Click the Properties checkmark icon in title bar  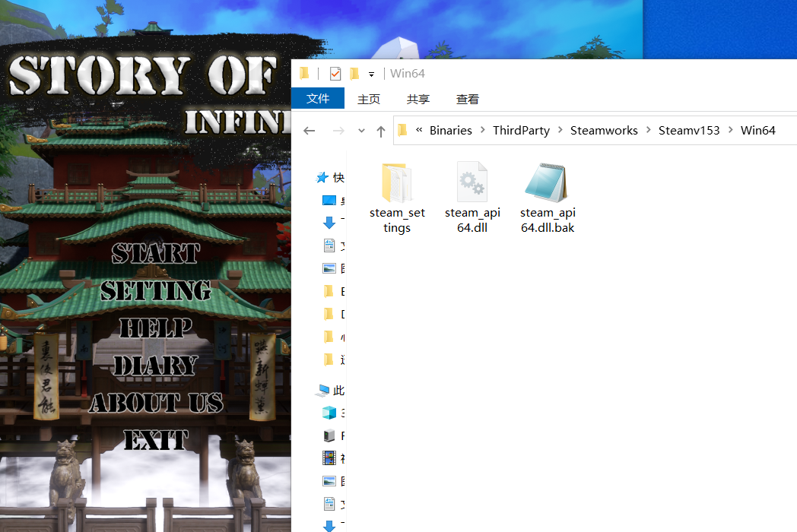pyautogui.click(x=335, y=74)
